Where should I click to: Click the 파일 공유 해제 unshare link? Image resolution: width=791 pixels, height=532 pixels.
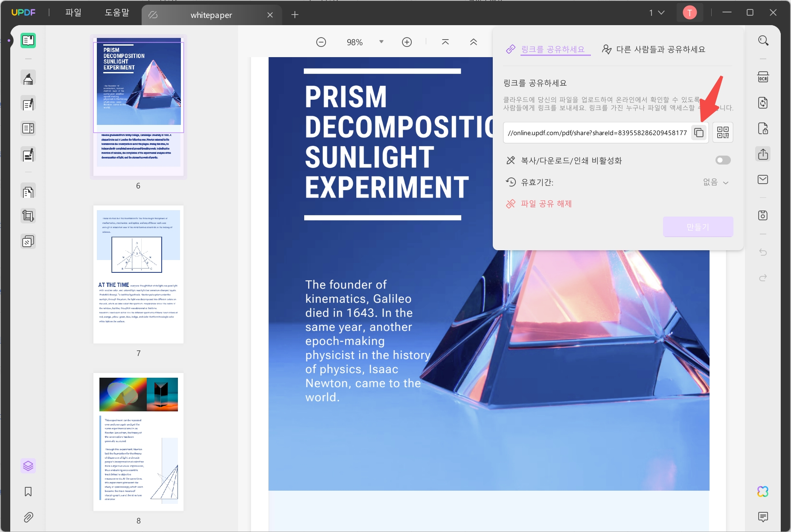pos(546,204)
